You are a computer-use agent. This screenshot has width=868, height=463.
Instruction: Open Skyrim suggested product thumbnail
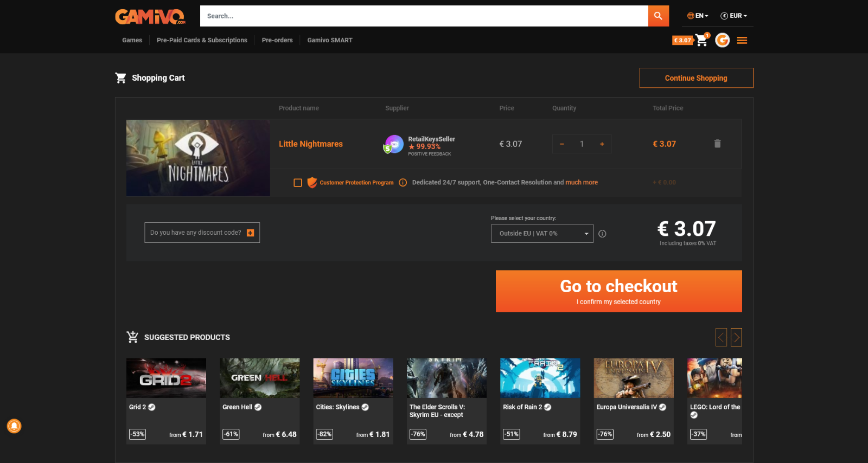446,378
